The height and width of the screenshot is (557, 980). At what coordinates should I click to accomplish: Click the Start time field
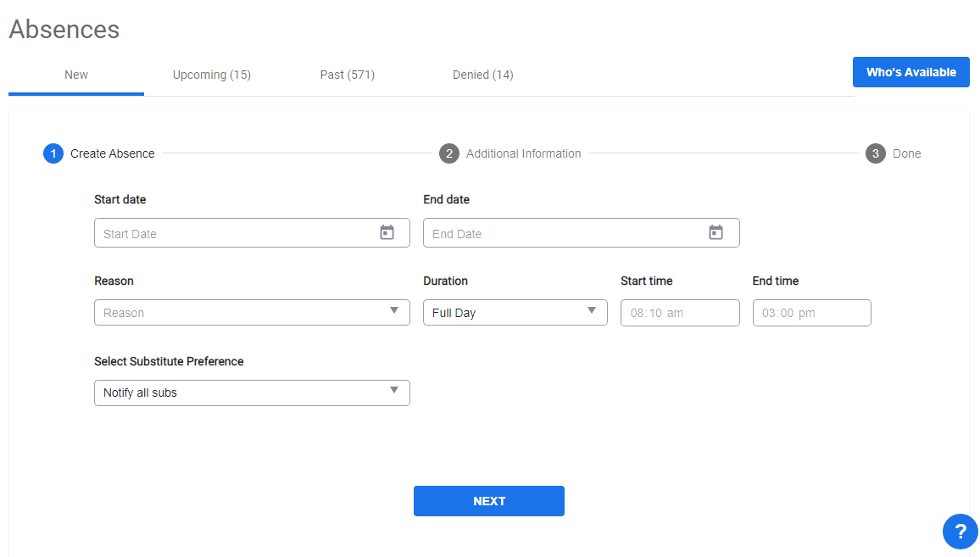click(x=680, y=313)
